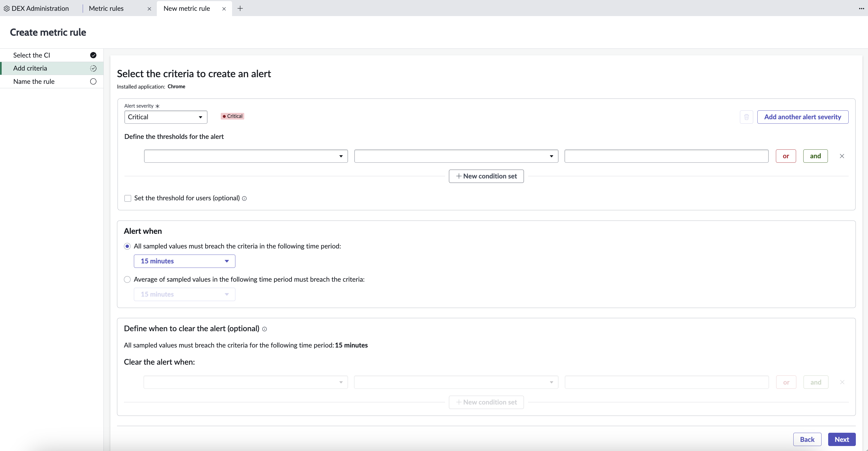Open the disabled average 15 minutes dropdown
The image size is (868, 451).
coord(184,294)
